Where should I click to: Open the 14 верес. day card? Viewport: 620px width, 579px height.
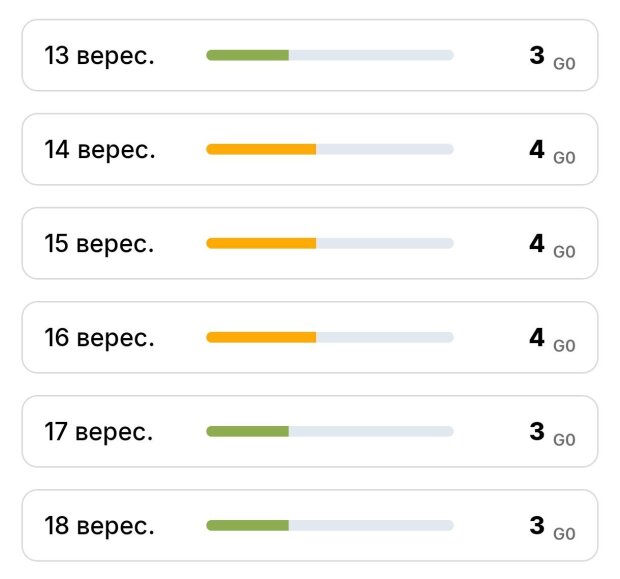(x=310, y=149)
